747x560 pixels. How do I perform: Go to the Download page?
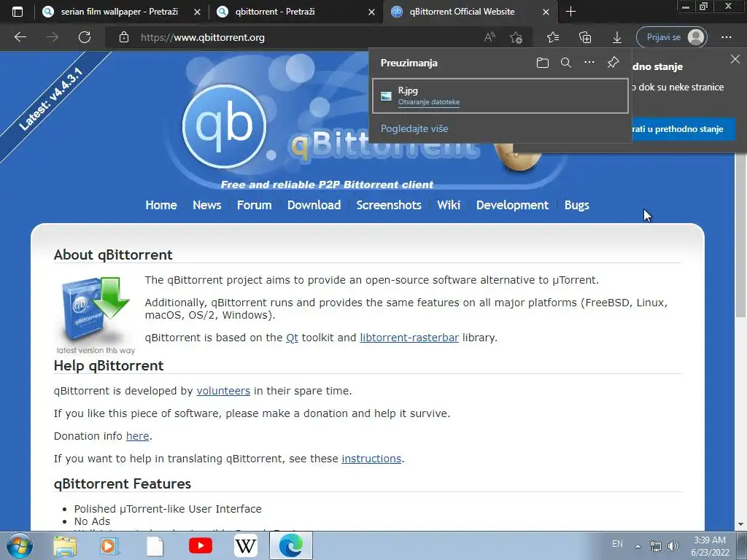[x=314, y=205]
